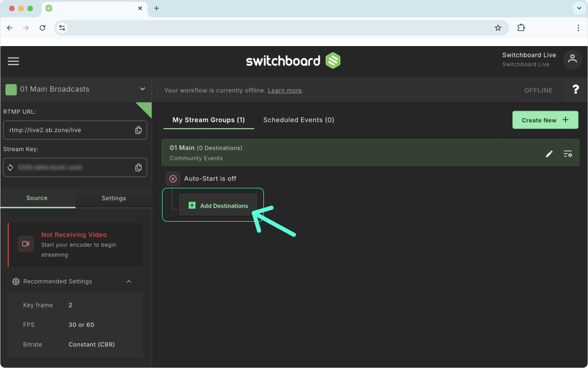Click the Key frame value 2

coord(70,305)
